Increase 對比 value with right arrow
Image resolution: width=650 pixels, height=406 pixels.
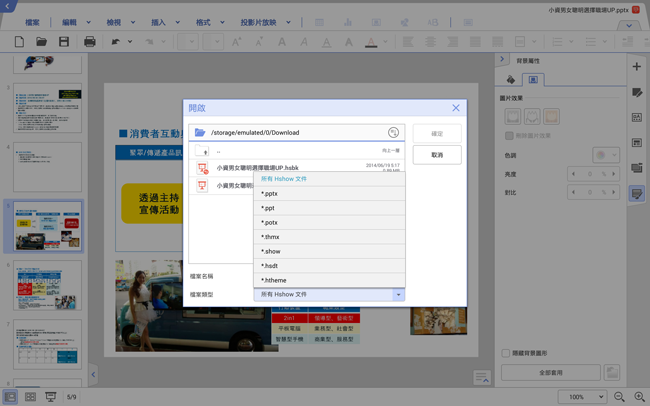tap(614, 192)
